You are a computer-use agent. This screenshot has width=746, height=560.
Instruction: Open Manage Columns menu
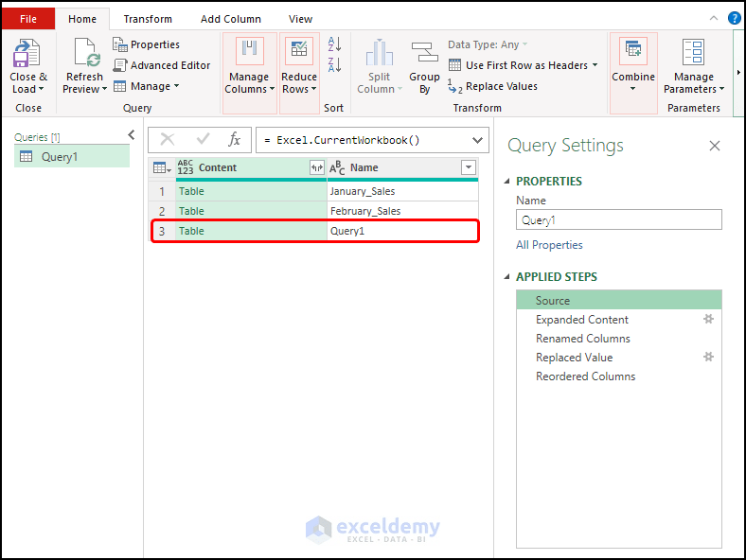pos(249,73)
